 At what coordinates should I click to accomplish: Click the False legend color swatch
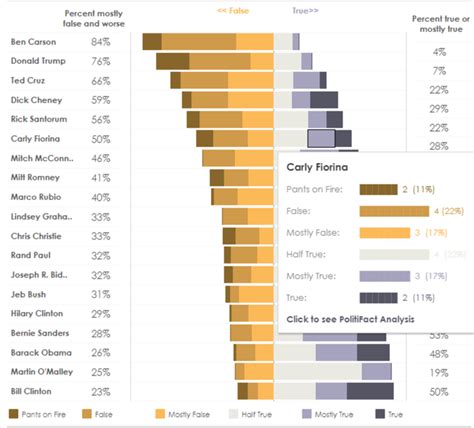[x=87, y=414]
